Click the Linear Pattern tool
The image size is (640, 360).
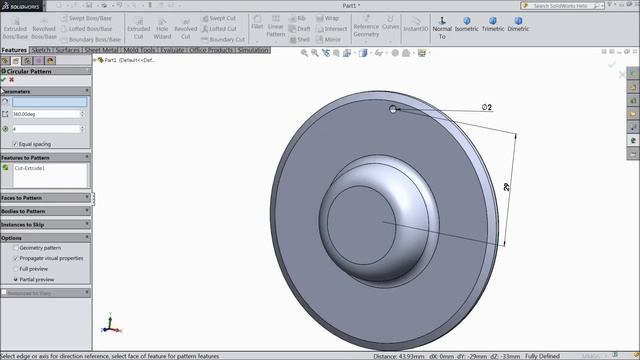click(x=276, y=26)
